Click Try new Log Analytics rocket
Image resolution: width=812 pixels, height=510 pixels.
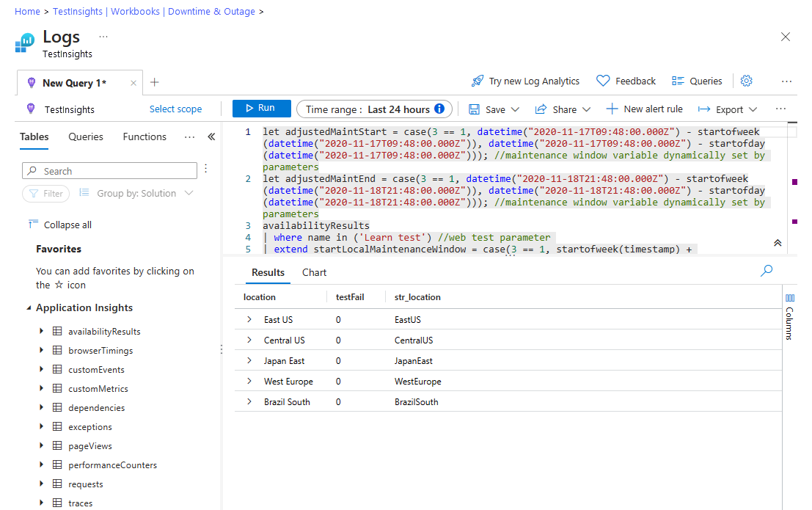525,81
